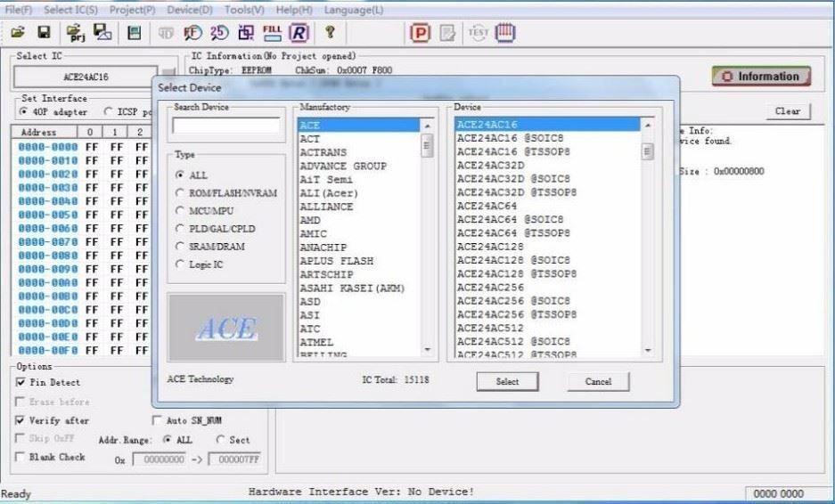
Task: Click the Manufactory list scroll-down arrow
Action: (427, 350)
